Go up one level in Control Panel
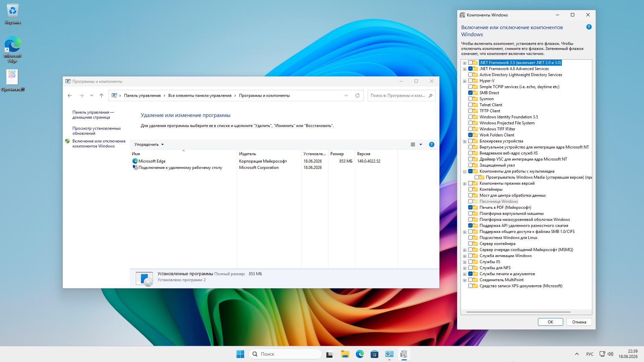644x362 pixels. point(101,96)
